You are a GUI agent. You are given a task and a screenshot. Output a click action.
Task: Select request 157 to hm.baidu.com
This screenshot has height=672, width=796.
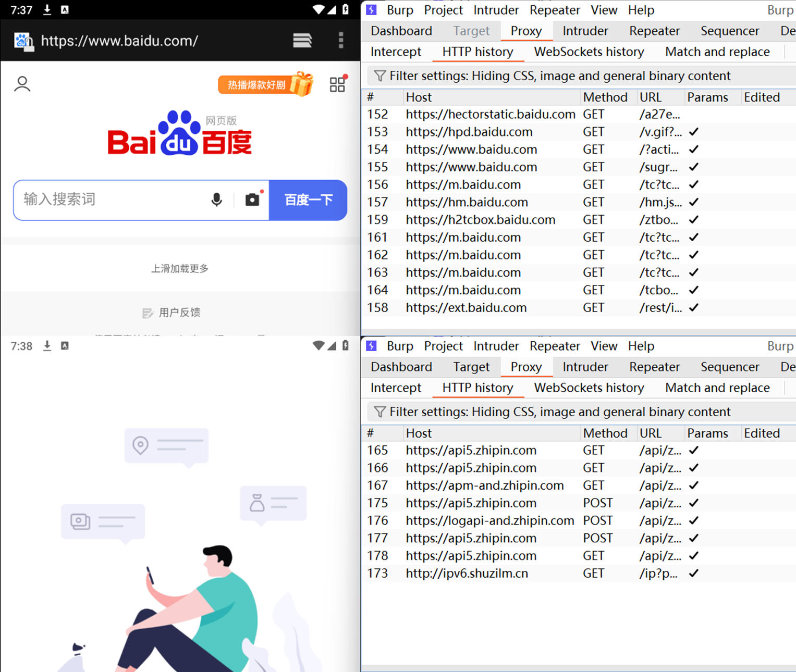point(579,202)
